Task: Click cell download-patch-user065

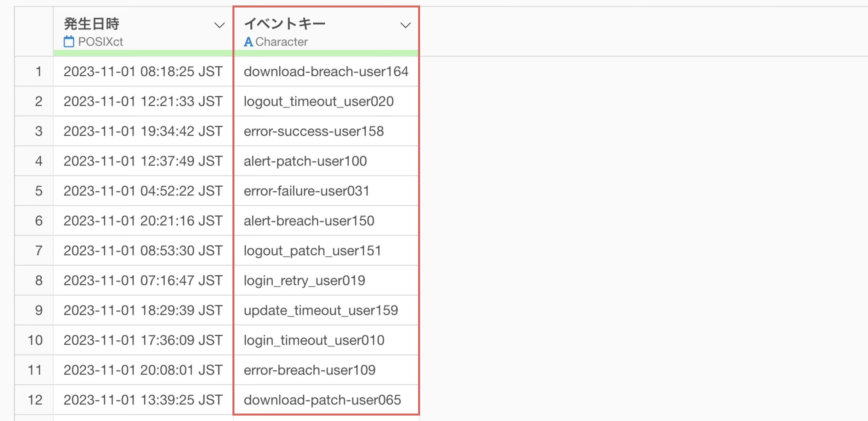Action: tap(322, 400)
